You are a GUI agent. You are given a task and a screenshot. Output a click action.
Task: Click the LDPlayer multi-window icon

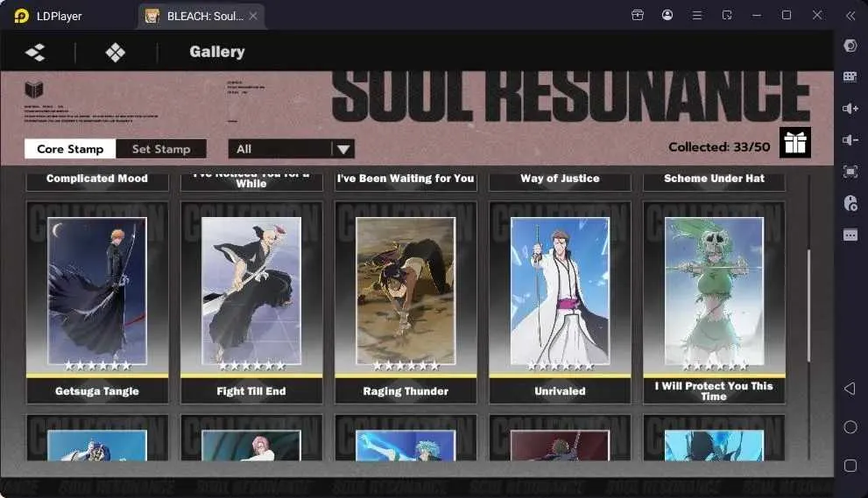(727, 16)
